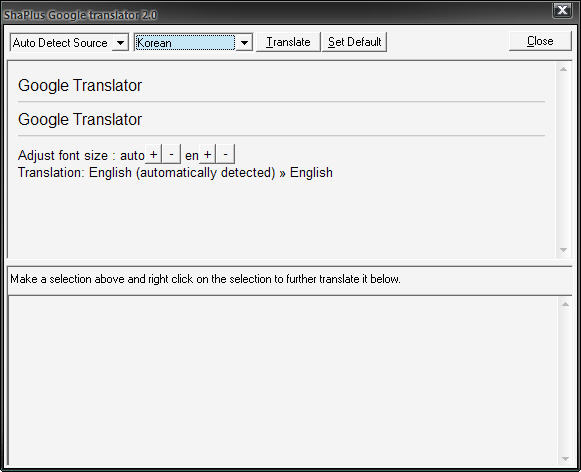Increase the en font size with plus
The height and width of the screenshot is (472, 581).
pos(208,154)
